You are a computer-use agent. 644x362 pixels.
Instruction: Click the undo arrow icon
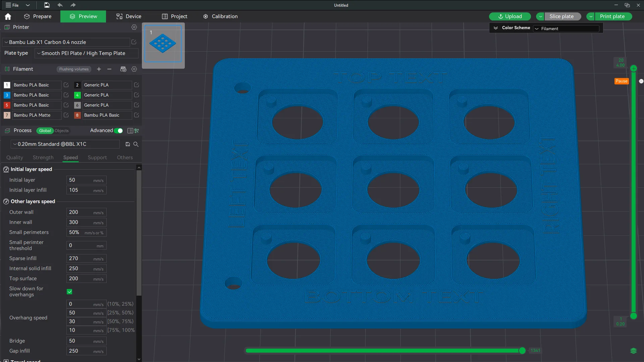tap(60, 5)
